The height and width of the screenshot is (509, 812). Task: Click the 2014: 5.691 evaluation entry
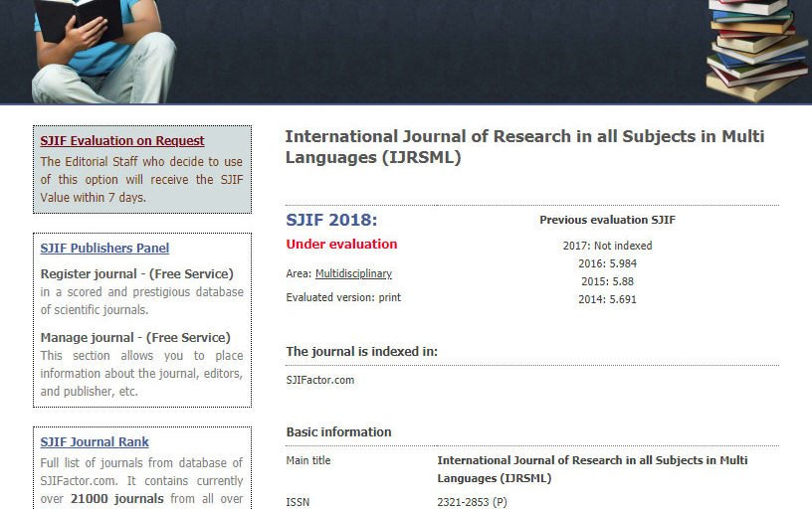(607, 299)
